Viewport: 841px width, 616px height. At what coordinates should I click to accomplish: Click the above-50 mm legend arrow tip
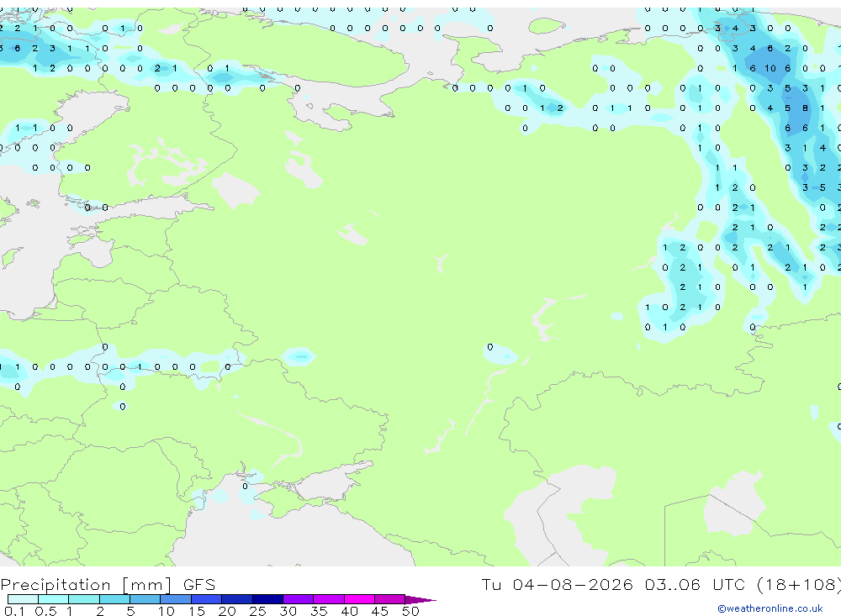coord(420,600)
